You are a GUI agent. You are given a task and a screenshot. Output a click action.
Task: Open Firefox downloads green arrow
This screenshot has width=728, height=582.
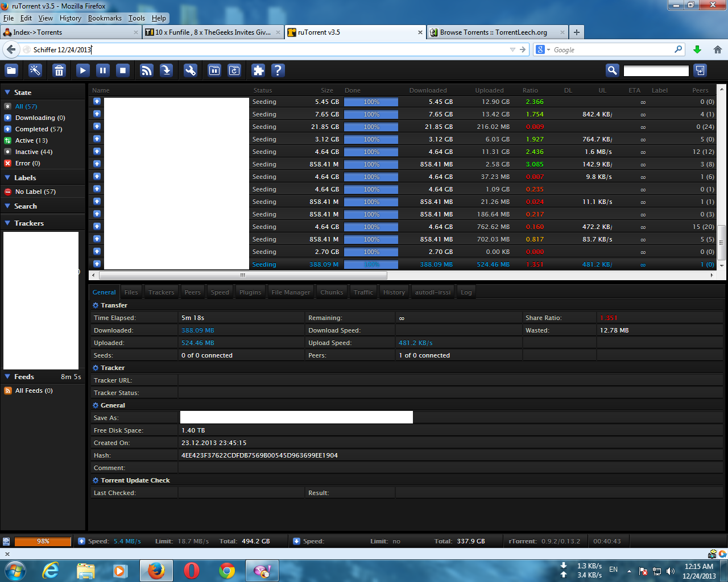pos(697,49)
